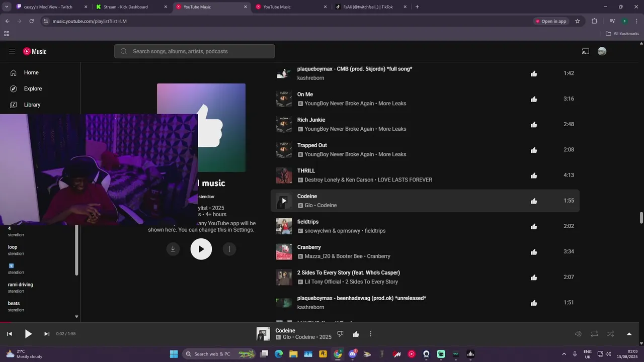
Task: Toggle the like on the Codeine row
Action: point(534,201)
